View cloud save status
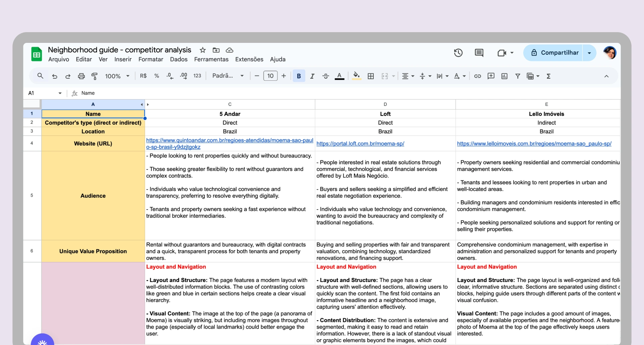Image resolution: width=644 pixels, height=345 pixels. tap(229, 50)
